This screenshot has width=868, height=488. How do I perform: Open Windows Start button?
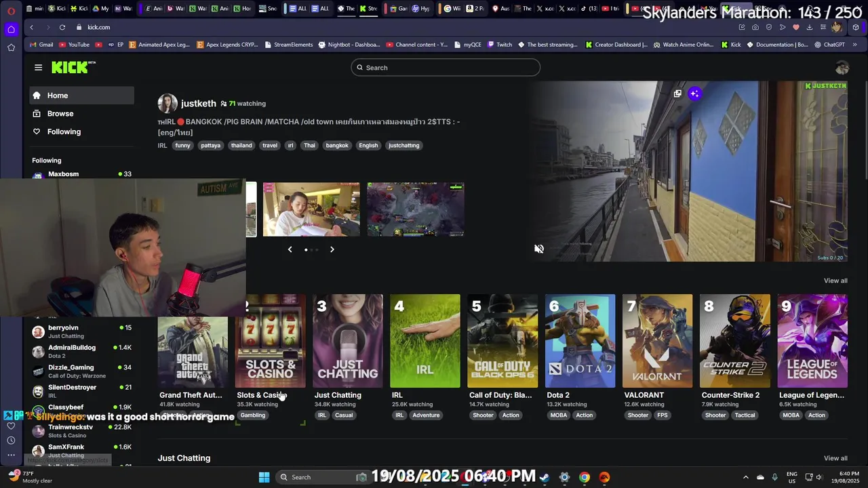264,477
